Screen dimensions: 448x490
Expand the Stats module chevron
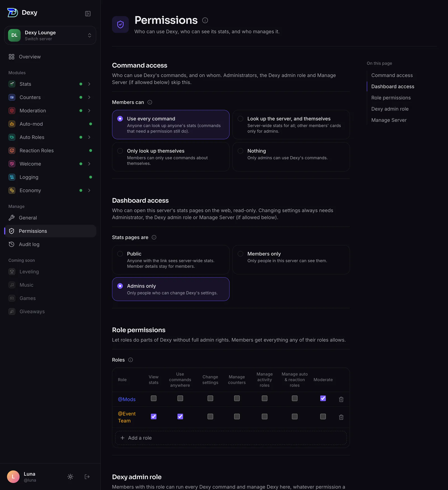click(89, 84)
